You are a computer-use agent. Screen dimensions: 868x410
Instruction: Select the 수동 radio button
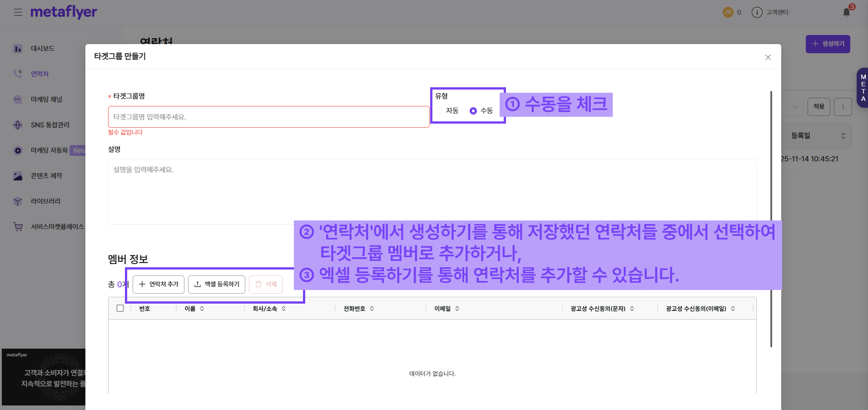click(x=473, y=111)
